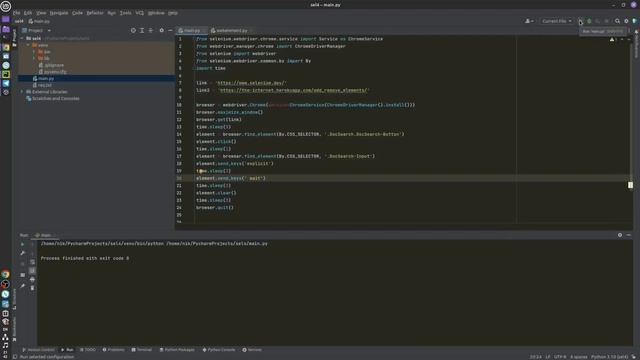Open the Refactor menu
This screenshot has width=640, height=360.
[x=95, y=13]
